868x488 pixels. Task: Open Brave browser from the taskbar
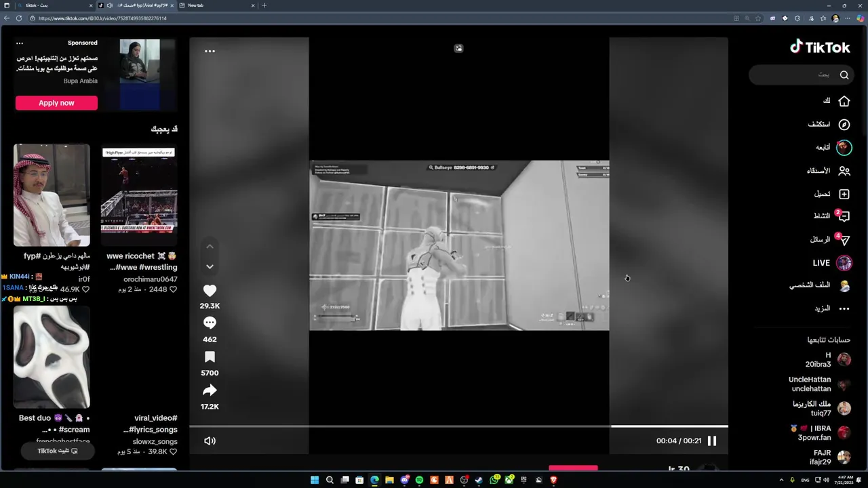(553, 480)
